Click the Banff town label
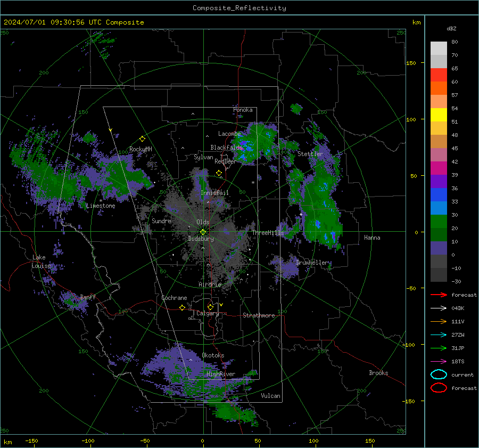This screenshot has width=479, height=448. point(88,297)
